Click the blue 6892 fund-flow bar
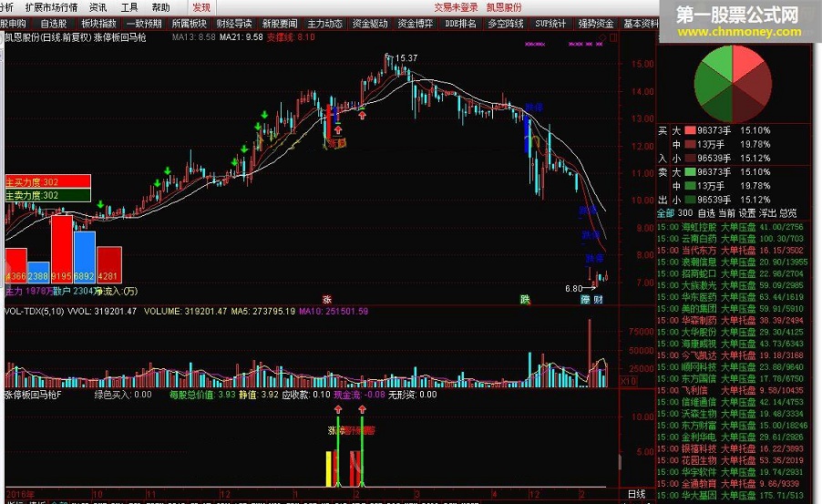 (85, 257)
